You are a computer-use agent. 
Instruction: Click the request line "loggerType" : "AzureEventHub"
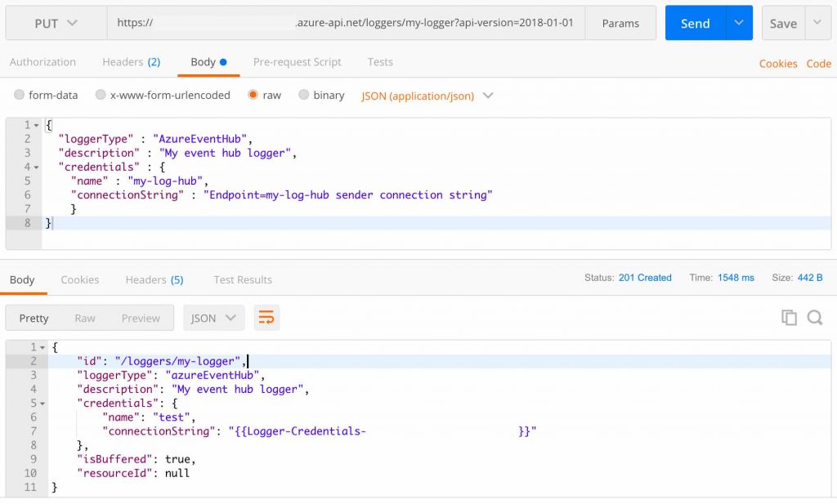pyautogui.click(x=155, y=139)
